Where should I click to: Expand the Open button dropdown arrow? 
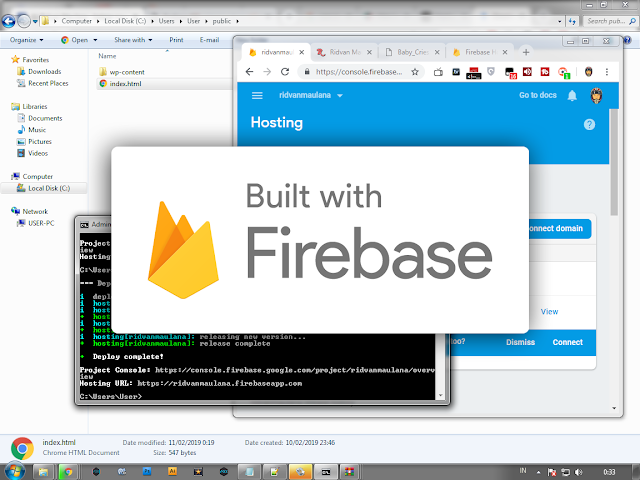click(95, 40)
